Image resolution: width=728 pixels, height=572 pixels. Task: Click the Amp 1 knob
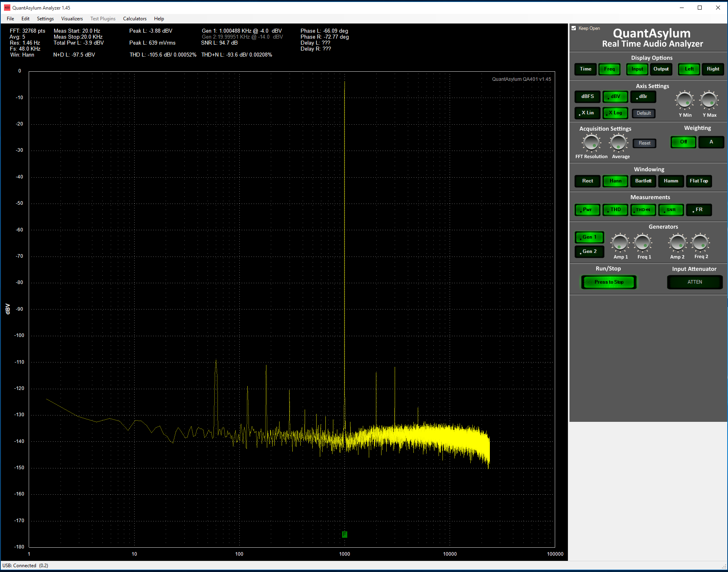620,243
